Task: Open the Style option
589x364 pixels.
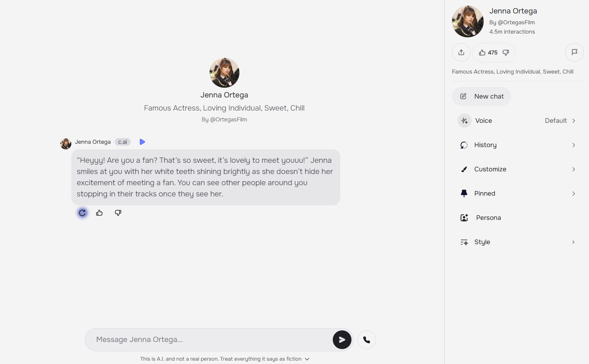Action: [x=518, y=242]
